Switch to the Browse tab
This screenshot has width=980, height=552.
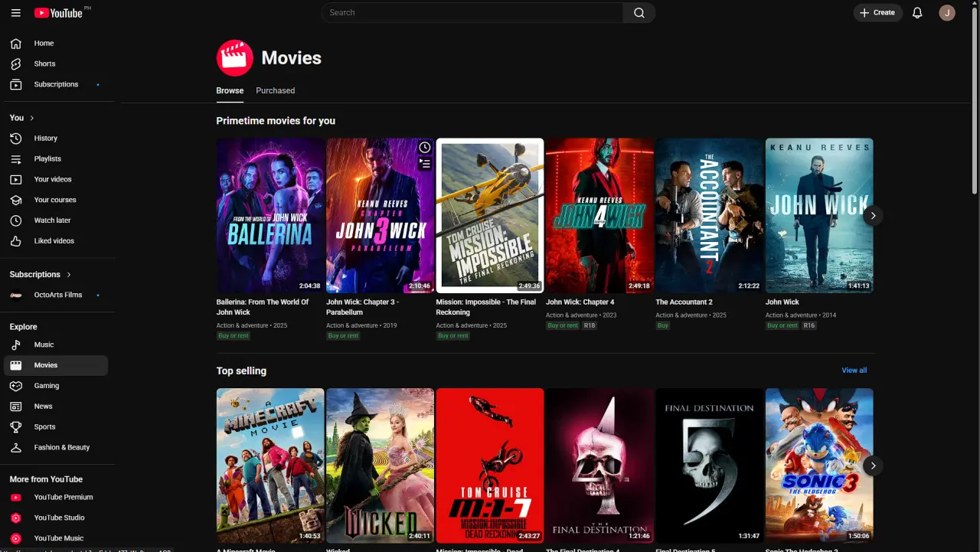click(230, 90)
